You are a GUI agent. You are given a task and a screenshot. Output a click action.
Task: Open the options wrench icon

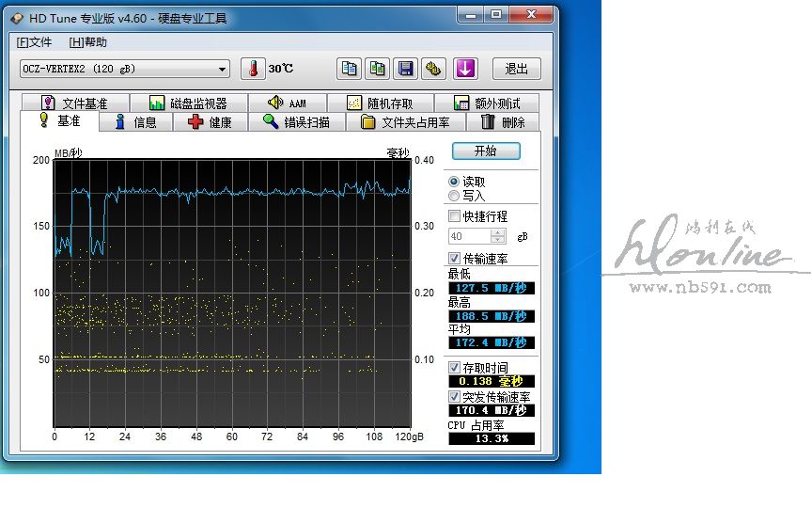pyautogui.click(x=433, y=69)
